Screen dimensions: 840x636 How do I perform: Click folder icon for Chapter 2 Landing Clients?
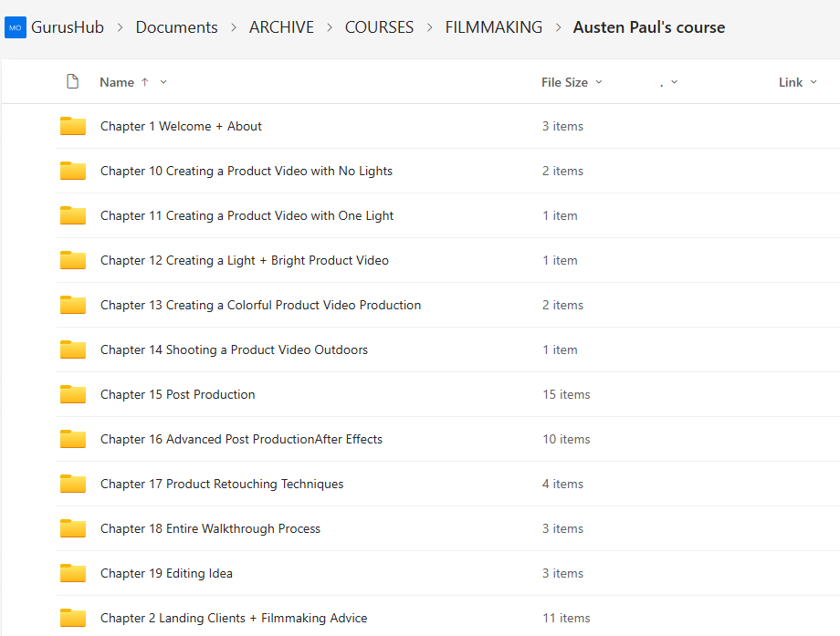coord(73,618)
